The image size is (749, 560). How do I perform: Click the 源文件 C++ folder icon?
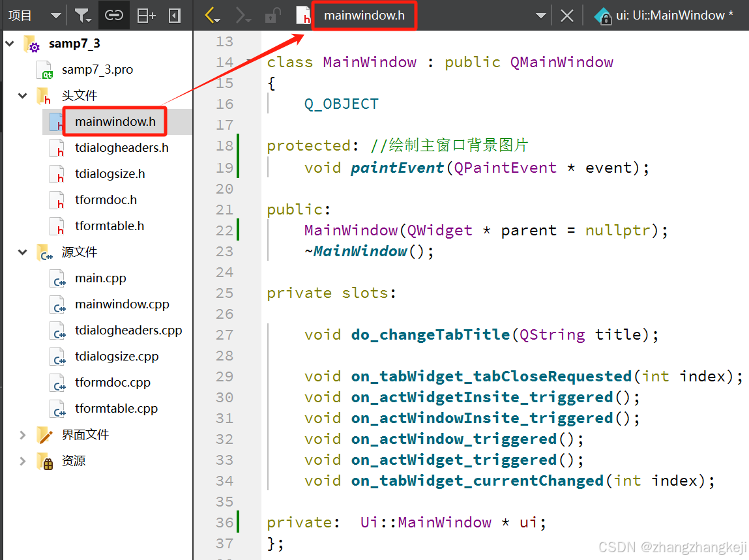click(x=44, y=252)
